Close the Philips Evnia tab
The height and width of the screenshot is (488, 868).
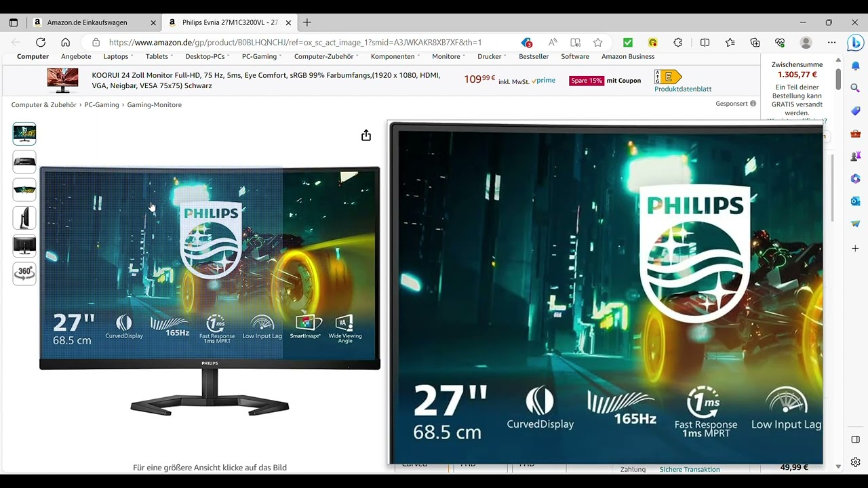pyautogui.click(x=288, y=22)
